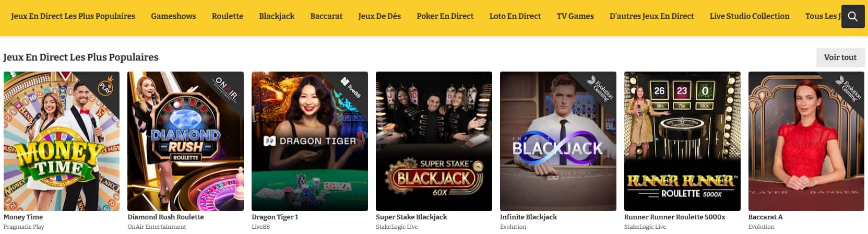Click the Pragmatic Play badge on Money Time
868x234 pixels.
(106, 86)
